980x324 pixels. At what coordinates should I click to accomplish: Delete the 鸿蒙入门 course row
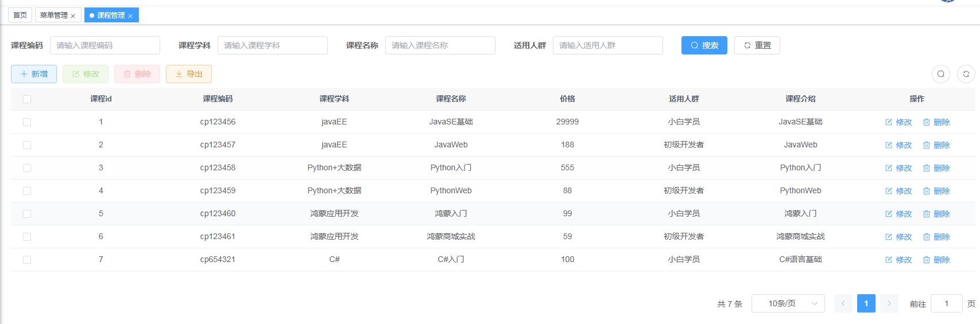[936, 214]
